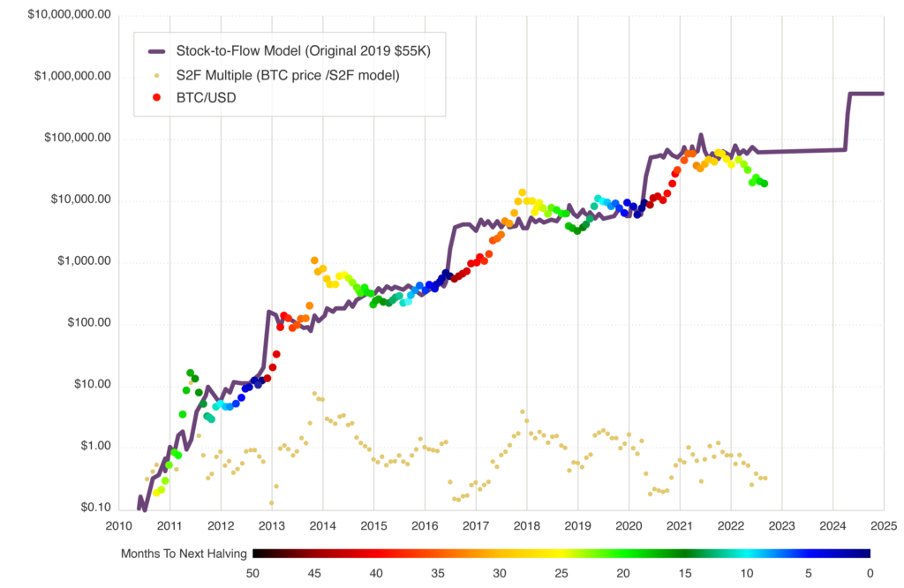The width and height of the screenshot is (904, 588).
Task: Click the $10,000,000.00 y-axis label
Action: tap(69, 14)
